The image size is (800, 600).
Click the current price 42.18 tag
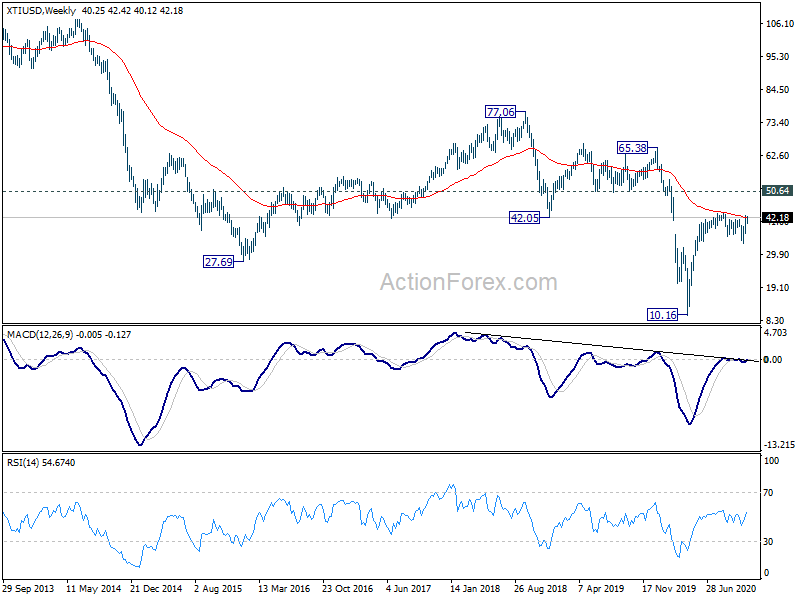[777, 218]
